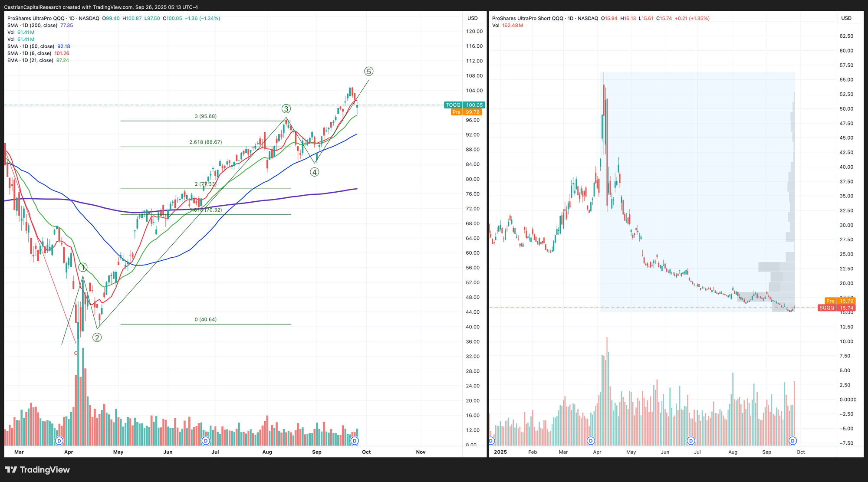Select the 2.618 (88.67) Fibonacci level label
Screen dimensions: 868x482
coord(205,142)
